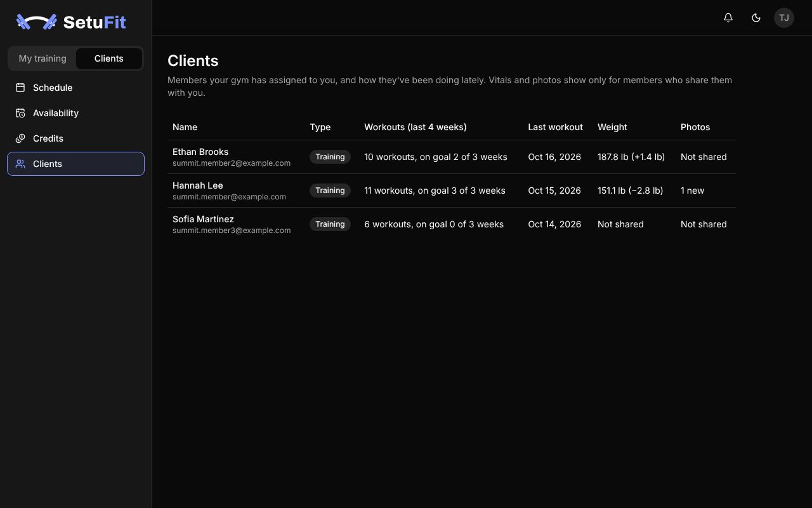Click the SetuFit brand name
The image size is (812, 508).
tap(95, 22)
